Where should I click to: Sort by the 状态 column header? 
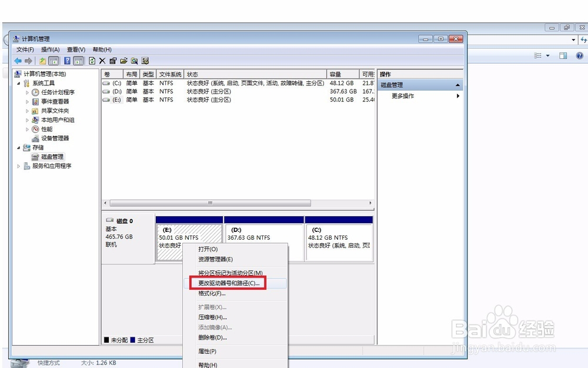pos(255,74)
